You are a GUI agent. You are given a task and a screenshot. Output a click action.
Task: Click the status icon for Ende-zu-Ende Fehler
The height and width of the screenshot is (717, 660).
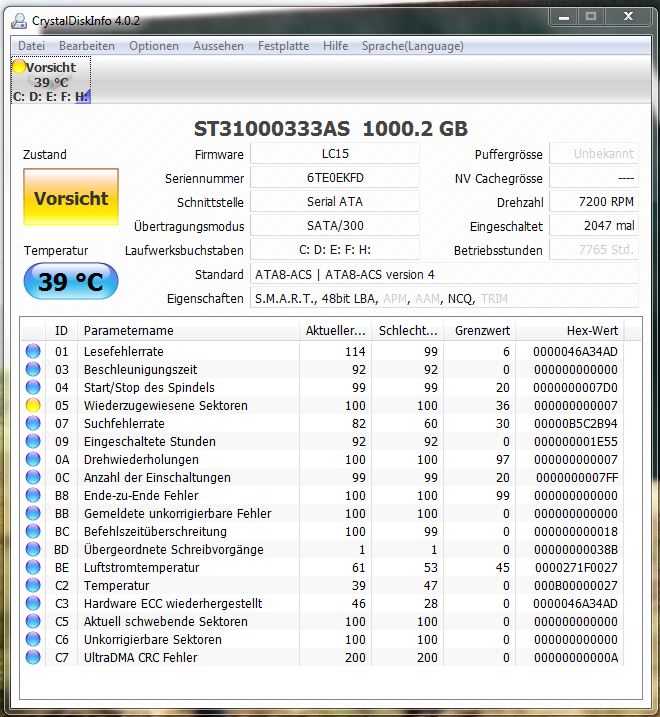pyautogui.click(x=33, y=495)
